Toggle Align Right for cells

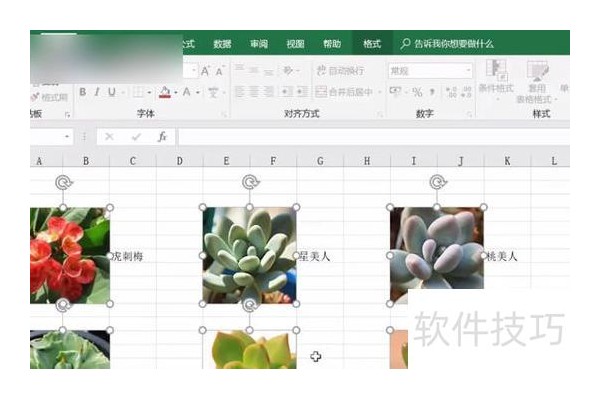(x=269, y=92)
